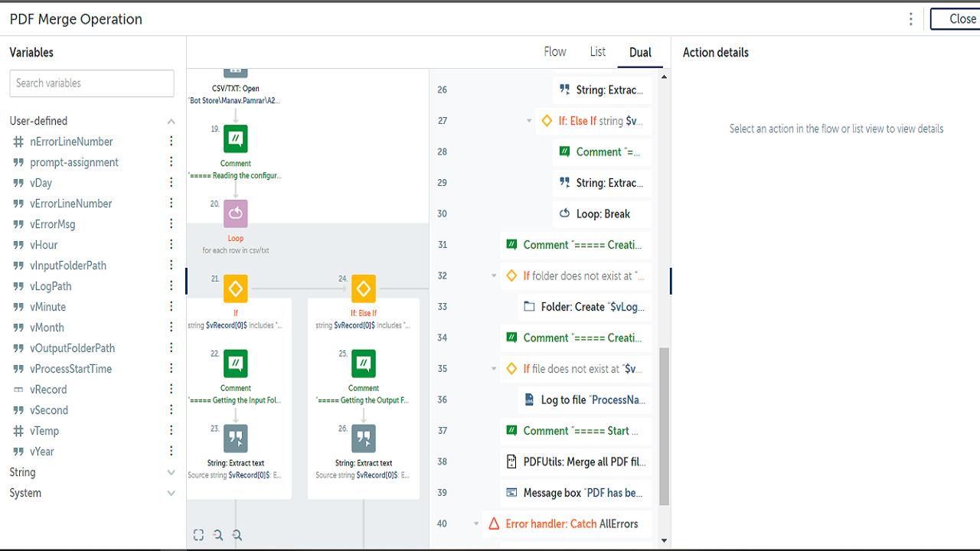Click the Comment icon at step 19
980x551 pixels.
pos(236,139)
